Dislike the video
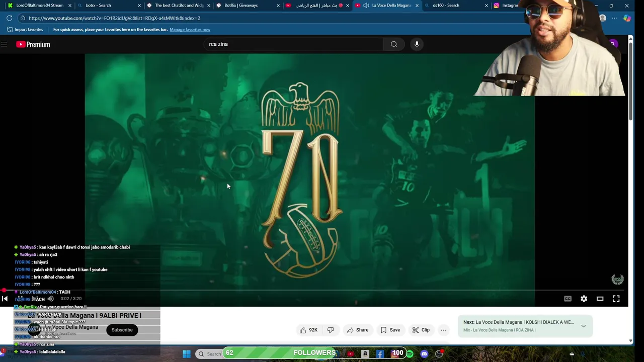 331,330
